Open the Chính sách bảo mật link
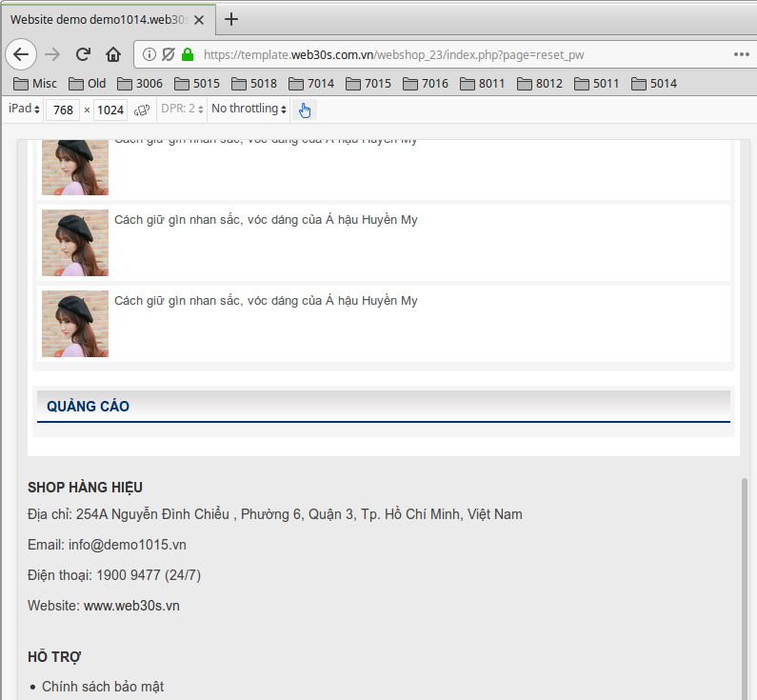 (x=102, y=687)
